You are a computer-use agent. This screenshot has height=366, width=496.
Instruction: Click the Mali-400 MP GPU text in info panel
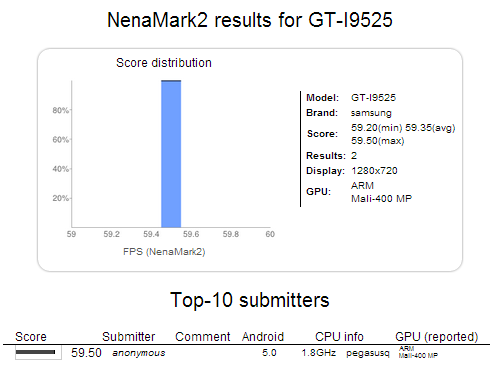click(x=381, y=199)
